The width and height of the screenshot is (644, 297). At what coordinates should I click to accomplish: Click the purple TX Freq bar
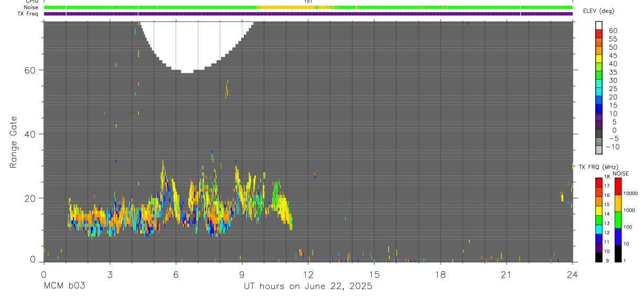tap(308, 14)
